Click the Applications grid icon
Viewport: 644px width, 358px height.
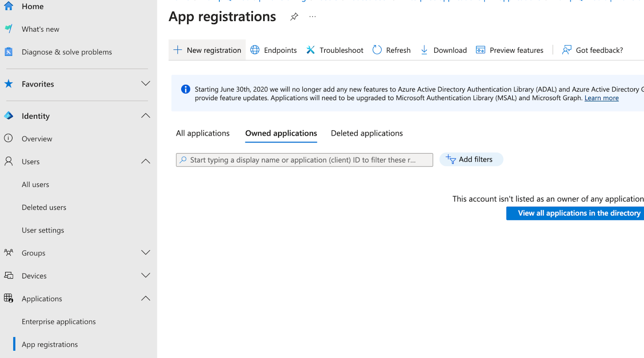click(8, 298)
